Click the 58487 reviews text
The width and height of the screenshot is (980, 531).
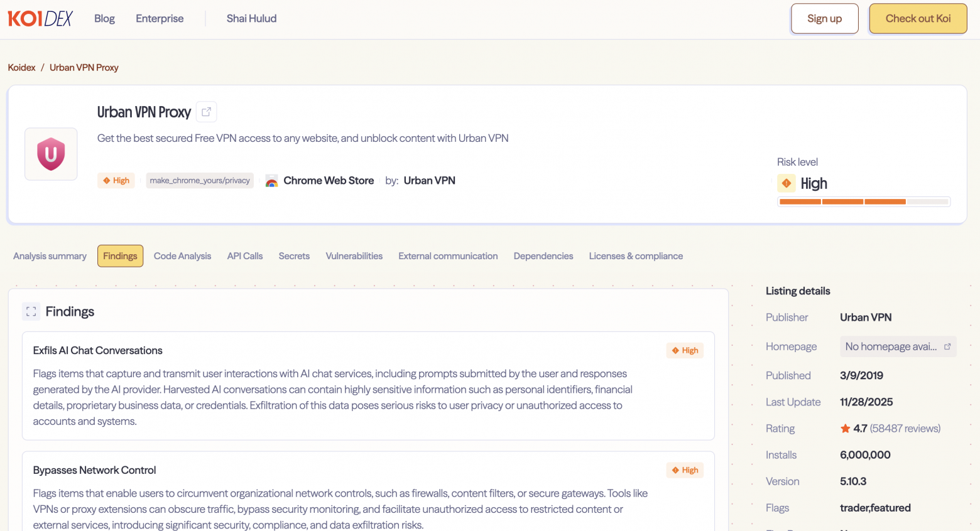pyautogui.click(x=905, y=429)
